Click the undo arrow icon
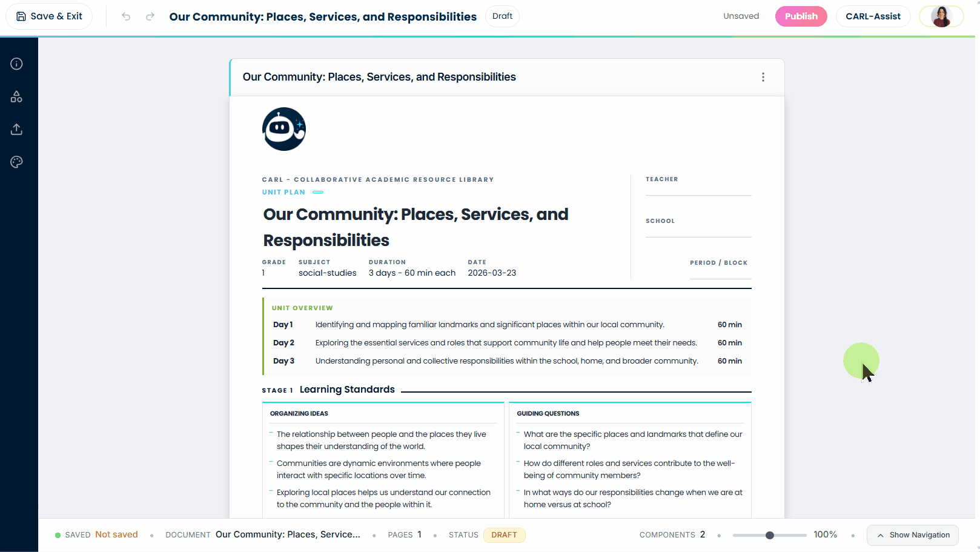Image resolution: width=980 pixels, height=552 pixels. [126, 16]
